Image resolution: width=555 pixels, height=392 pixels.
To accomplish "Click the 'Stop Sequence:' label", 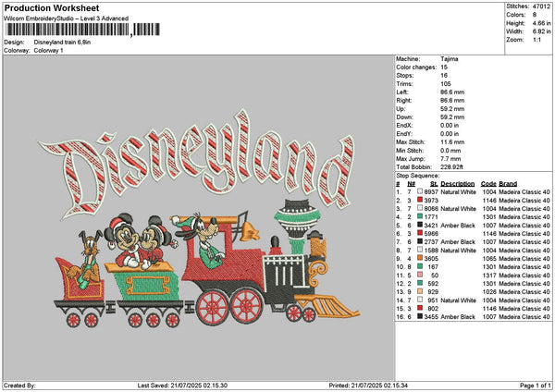I will click(x=418, y=176).
